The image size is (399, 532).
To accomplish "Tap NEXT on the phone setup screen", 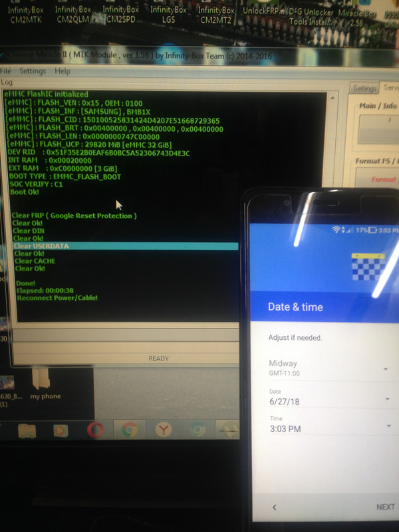I will tap(386, 507).
